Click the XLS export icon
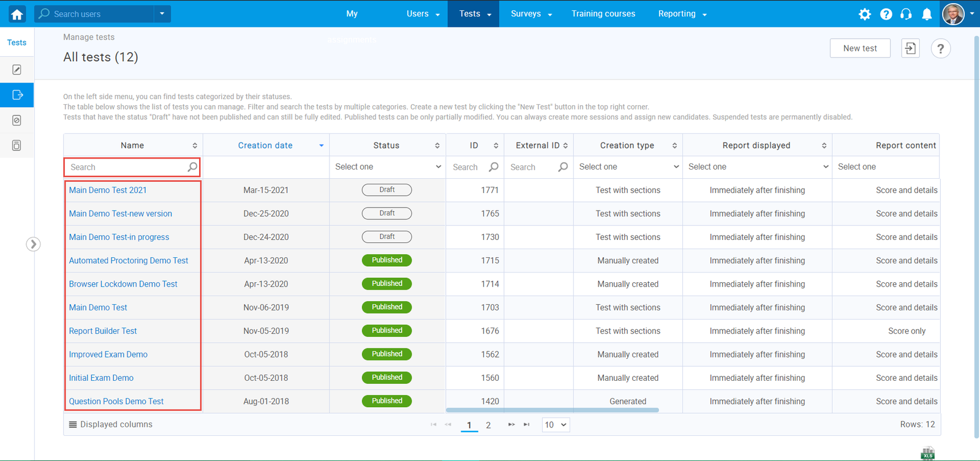The width and height of the screenshot is (980, 461). coord(927,454)
